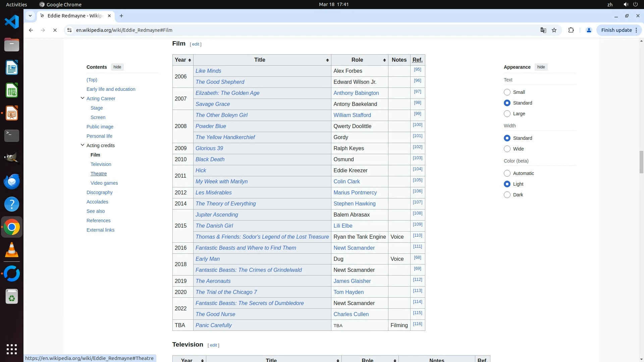Collapse the Acting Career contents section
This screenshot has height=362, width=644.
coord(83,98)
